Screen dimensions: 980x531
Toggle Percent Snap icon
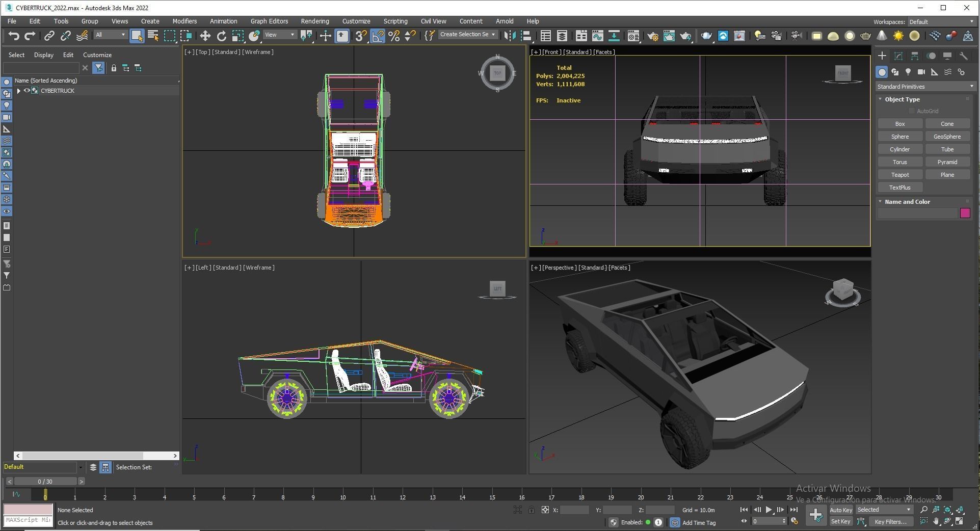(394, 36)
